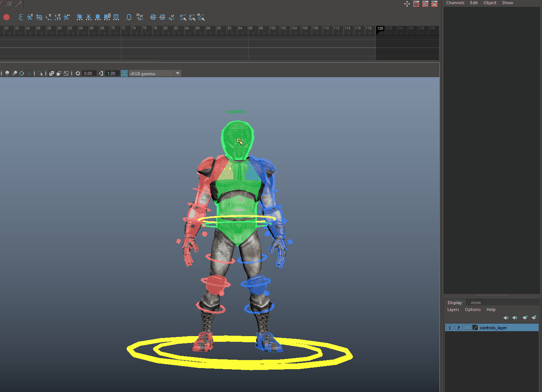The width and height of the screenshot is (542, 392).
Task: Click the four-arrow move icon
Action: [x=407, y=4]
